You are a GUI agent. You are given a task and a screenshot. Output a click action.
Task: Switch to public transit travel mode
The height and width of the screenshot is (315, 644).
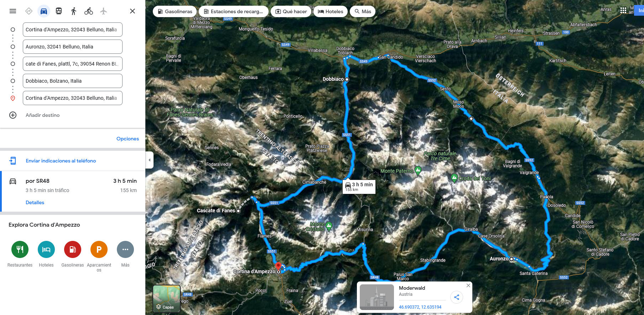(x=59, y=11)
